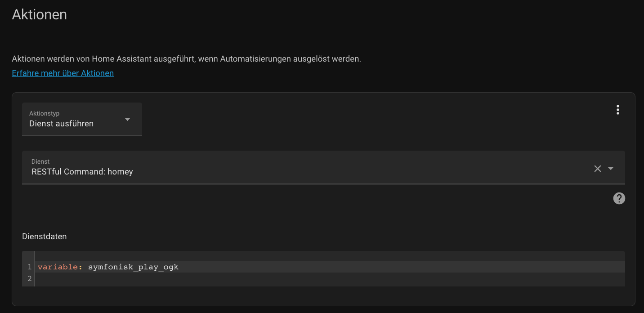Select the "Dienst ausführen" action type value

[62, 124]
